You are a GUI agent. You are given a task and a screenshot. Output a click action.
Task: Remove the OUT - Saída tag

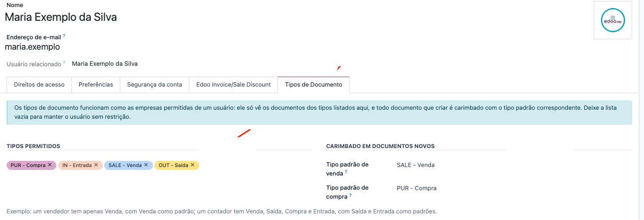(x=193, y=165)
